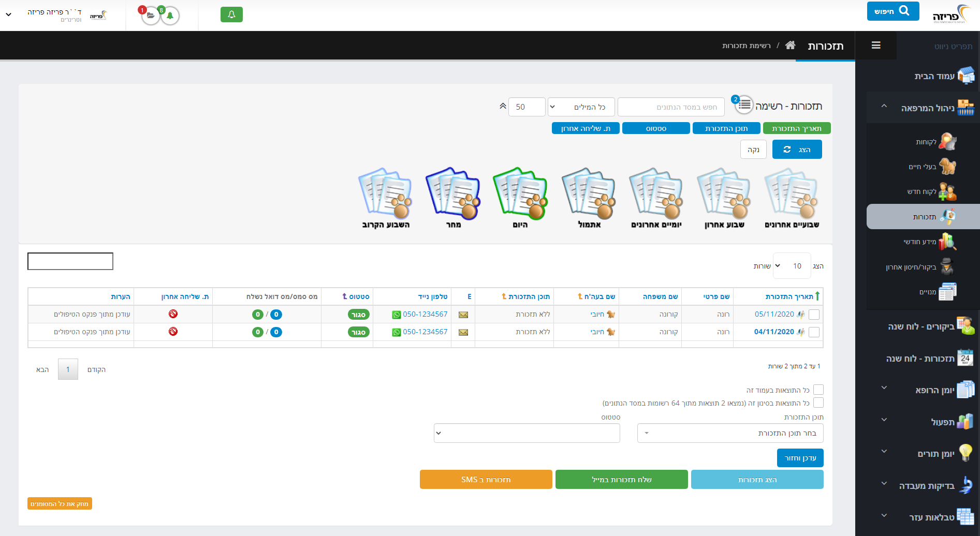Viewport: 980px width, 536px height.
Task: Click the list icon next to תזכורות - רשימה
Action: click(x=744, y=105)
